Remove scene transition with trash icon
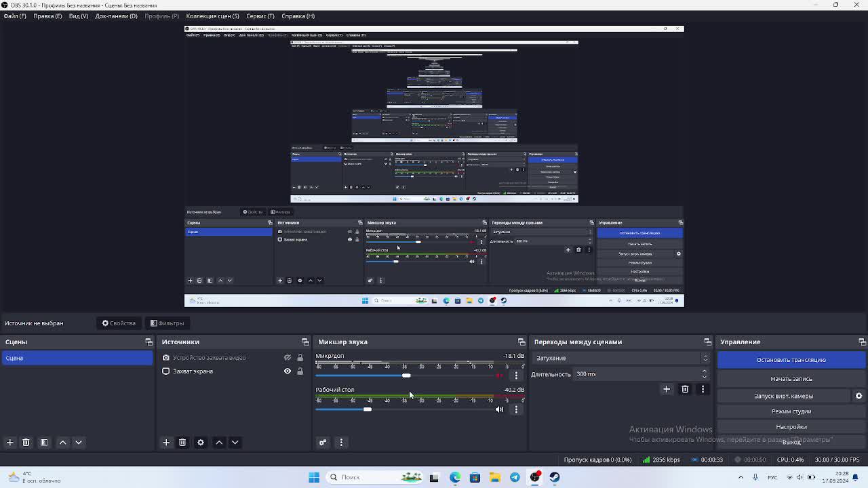This screenshot has width=868, height=488. [x=685, y=389]
